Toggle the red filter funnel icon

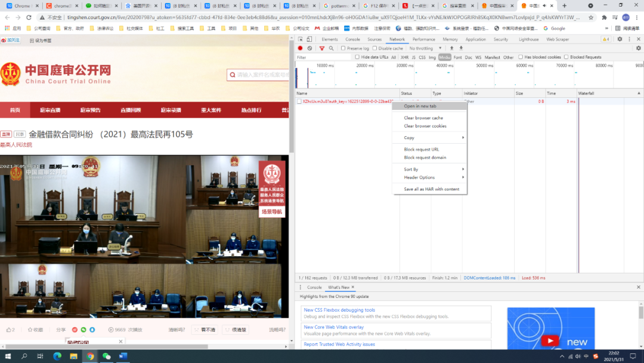(322, 48)
